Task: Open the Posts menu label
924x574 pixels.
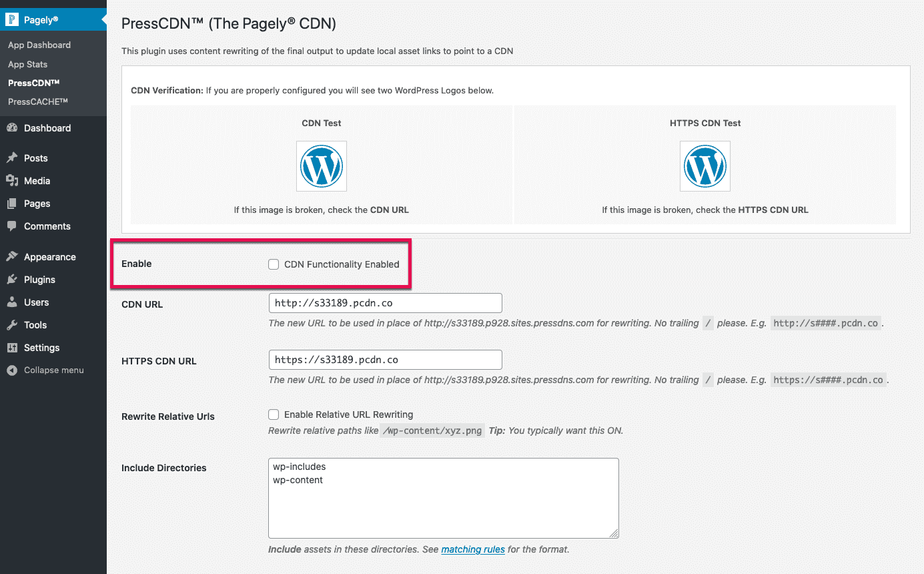Action: [36, 158]
